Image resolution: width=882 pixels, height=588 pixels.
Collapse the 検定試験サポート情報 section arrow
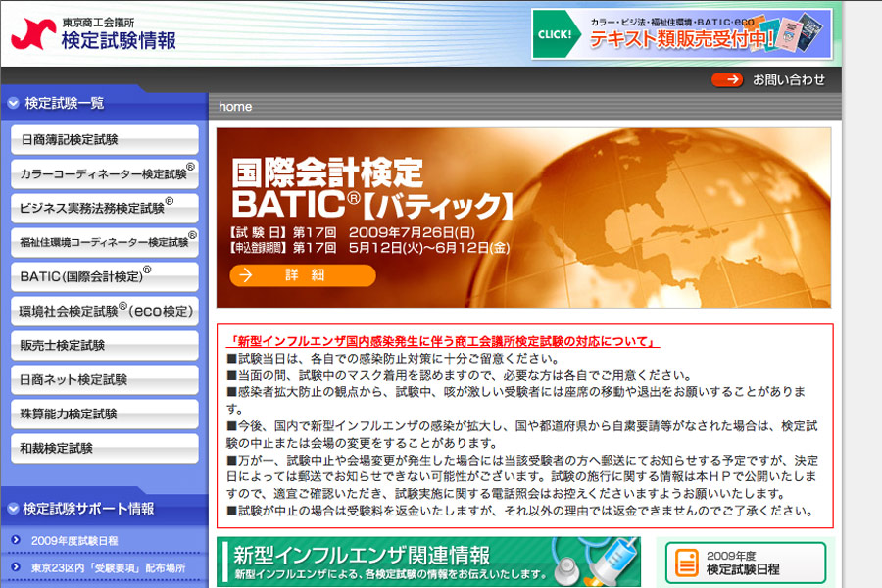tap(14, 509)
